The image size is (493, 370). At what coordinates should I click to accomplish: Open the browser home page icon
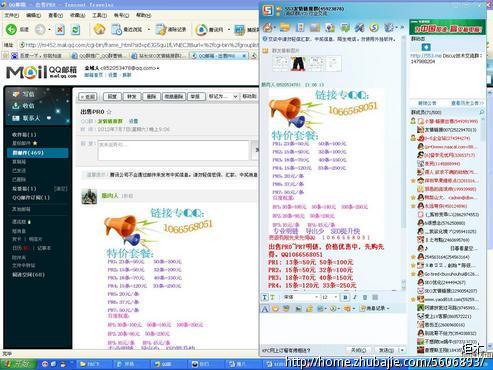99,29
